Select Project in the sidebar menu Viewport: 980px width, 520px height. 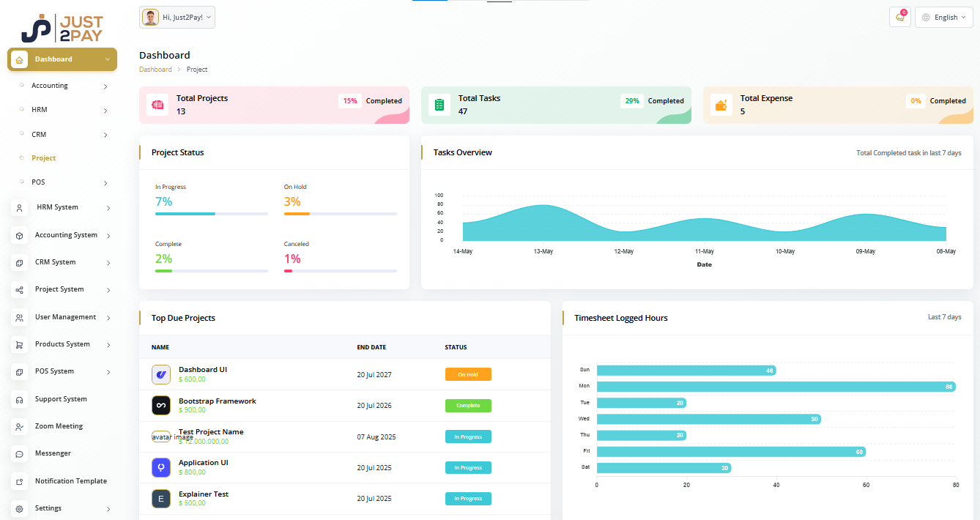44,157
